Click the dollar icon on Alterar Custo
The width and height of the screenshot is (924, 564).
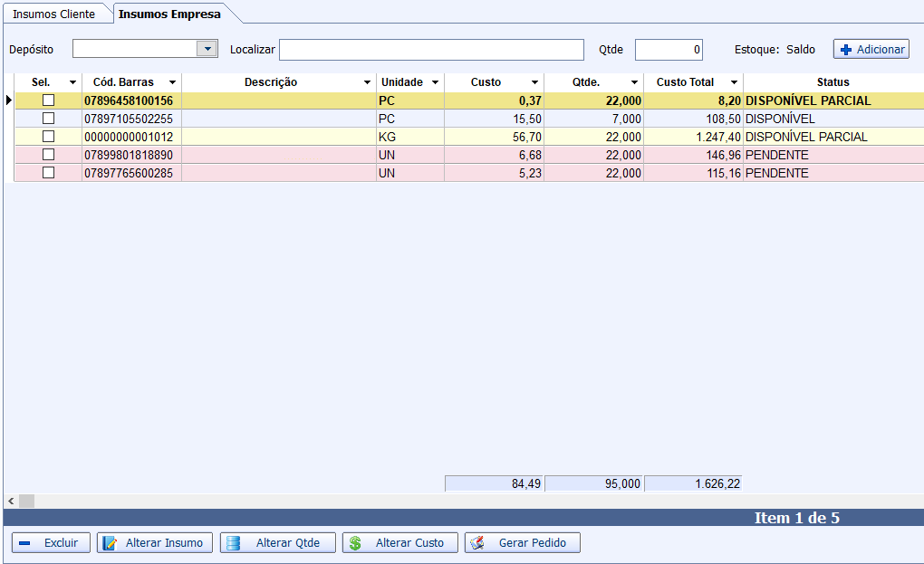(x=355, y=543)
